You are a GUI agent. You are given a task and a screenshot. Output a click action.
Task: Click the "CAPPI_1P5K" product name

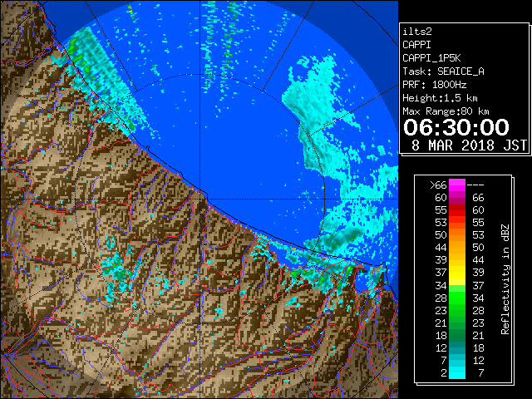[x=431, y=58]
